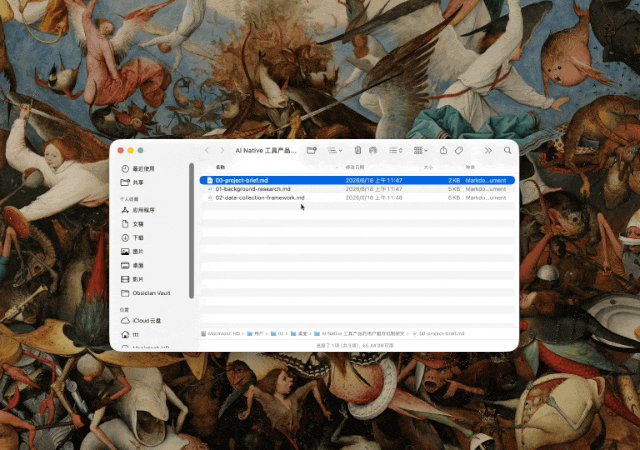Image resolution: width=640 pixels, height=450 pixels.
Task: Click ttt folder in path bar
Action: 277,334
